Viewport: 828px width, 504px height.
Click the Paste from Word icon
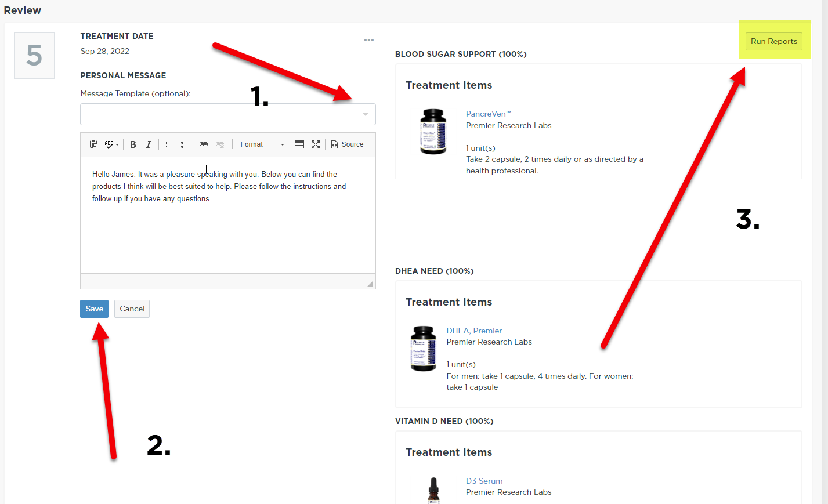pyautogui.click(x=93, y=144)
